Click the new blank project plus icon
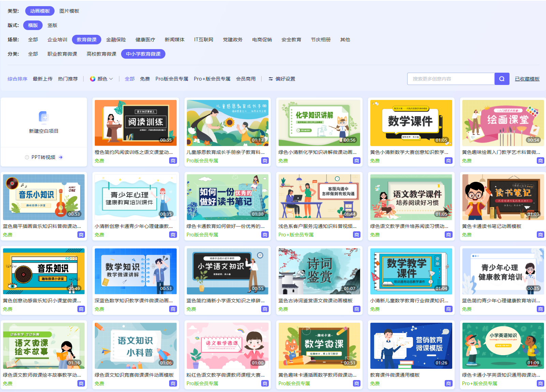546x392 pixels. [x=44, y=117]
